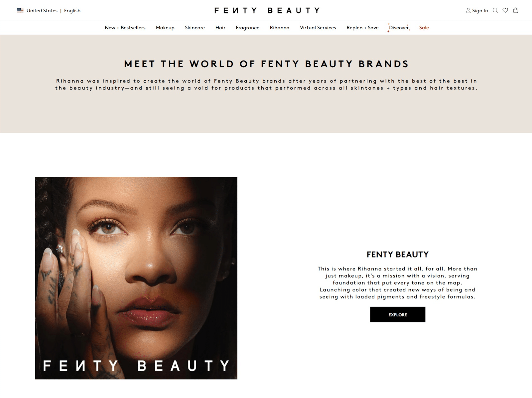Open the Rihanna navigation item
The width and height of the screenshot is (532, 398).
click(x=280, y=28)
